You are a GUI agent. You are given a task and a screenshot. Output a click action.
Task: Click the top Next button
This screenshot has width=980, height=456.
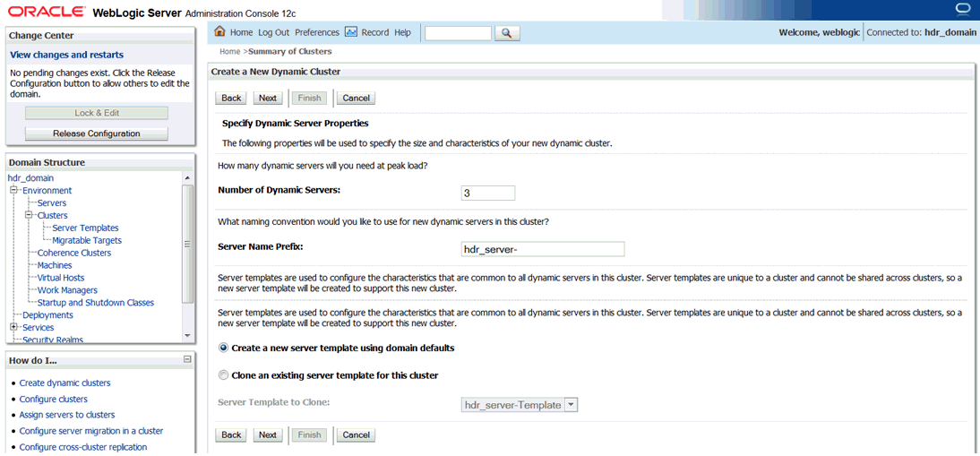tap(268, 98)
